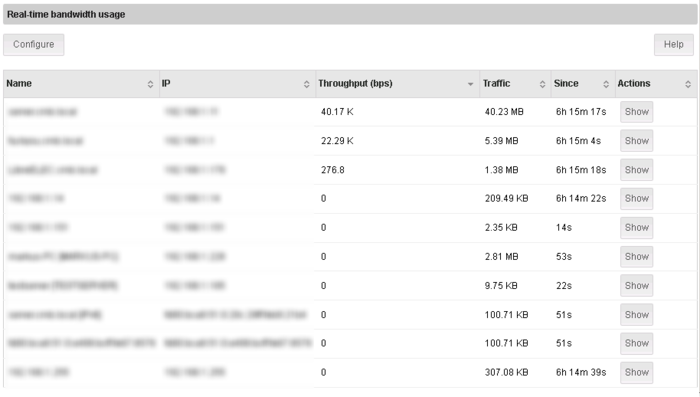Select the Since column header label
Screen dimensions: 700x397
pyautogui.click(x=566, y=84)
